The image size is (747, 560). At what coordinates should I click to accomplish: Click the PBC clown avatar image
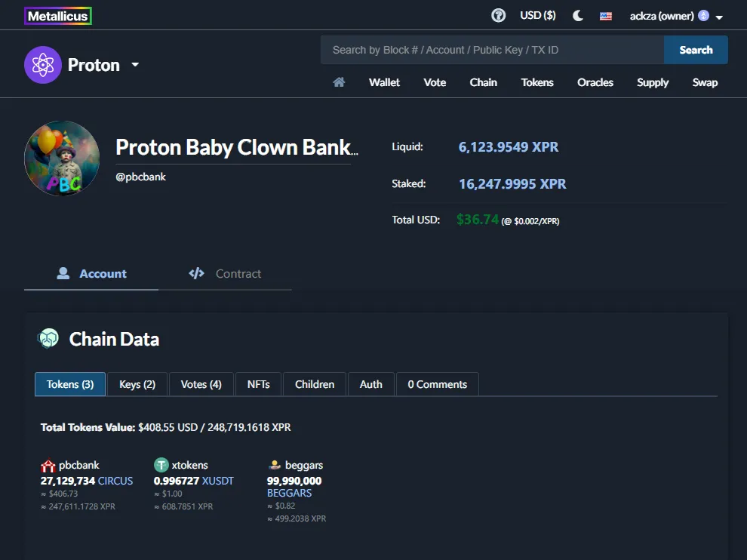pos(62,158)
